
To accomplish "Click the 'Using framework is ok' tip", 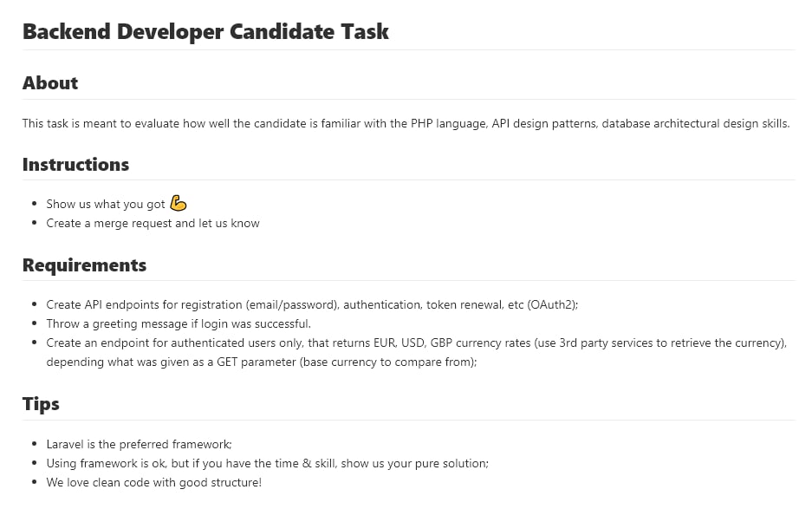I will [267, 463].
